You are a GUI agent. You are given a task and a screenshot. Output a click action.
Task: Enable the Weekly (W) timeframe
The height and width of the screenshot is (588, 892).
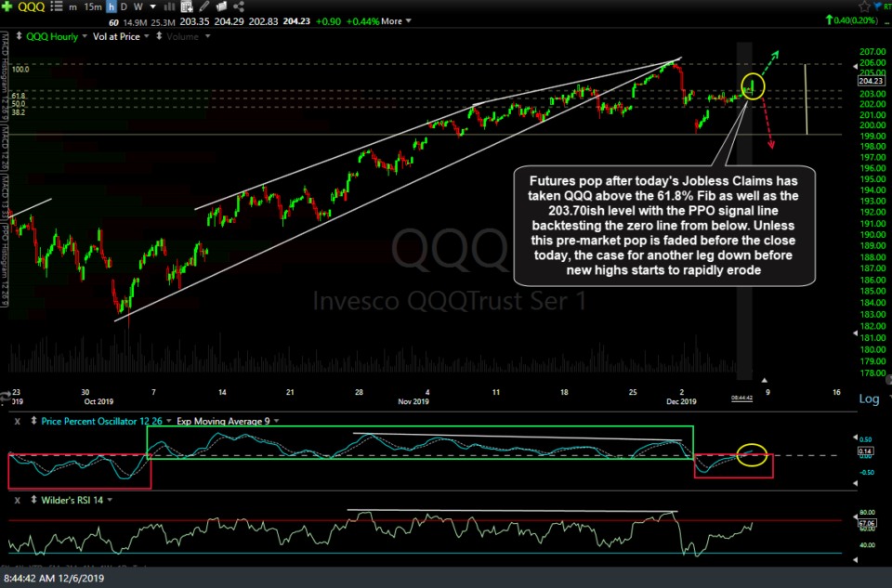138,7
